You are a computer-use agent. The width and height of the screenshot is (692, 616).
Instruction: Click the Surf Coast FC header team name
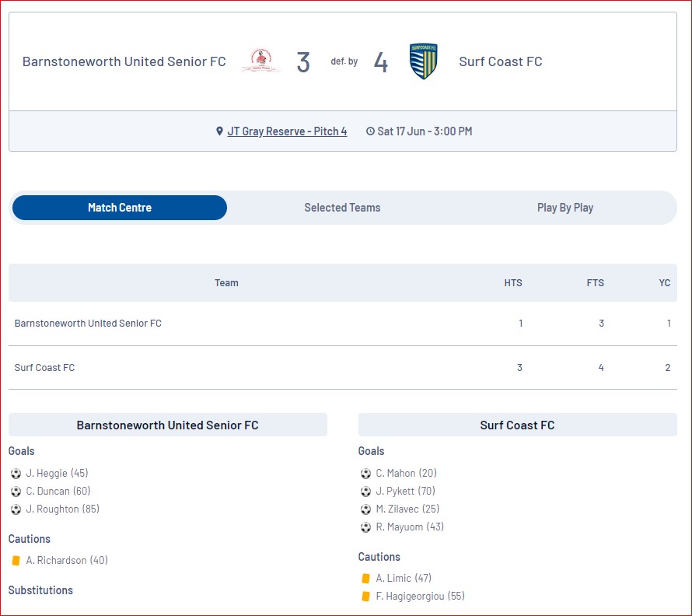tap(501, 61)
